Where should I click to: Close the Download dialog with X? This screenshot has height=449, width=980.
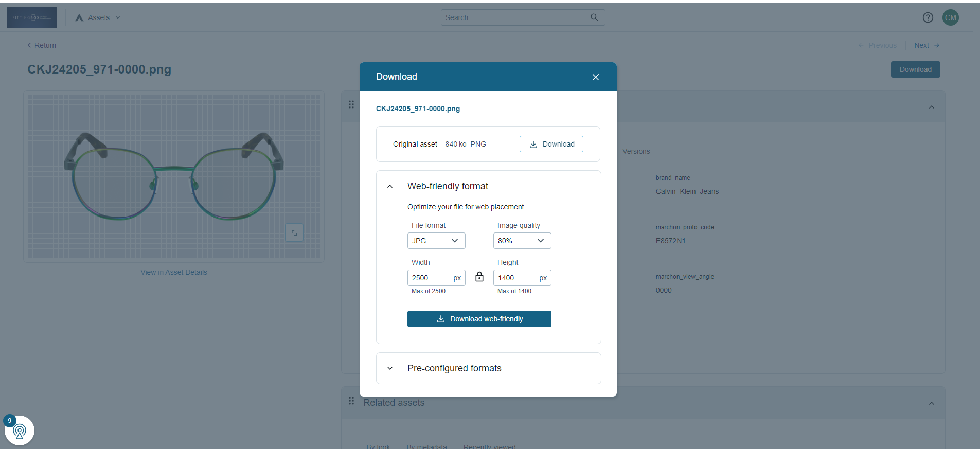[x=595, y=77]
